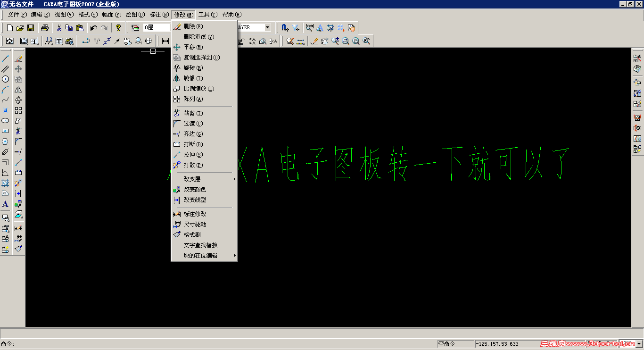Open the 幅面 menu
The image size is (644, 350).
pyautogui.click(x=112, y=15)
